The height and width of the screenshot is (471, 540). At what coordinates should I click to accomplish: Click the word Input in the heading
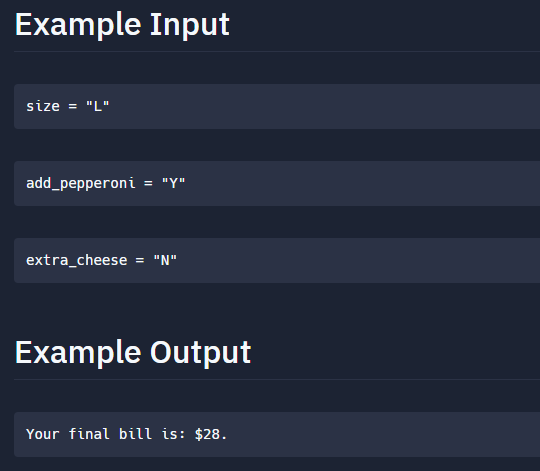click(x=190, y=24)
